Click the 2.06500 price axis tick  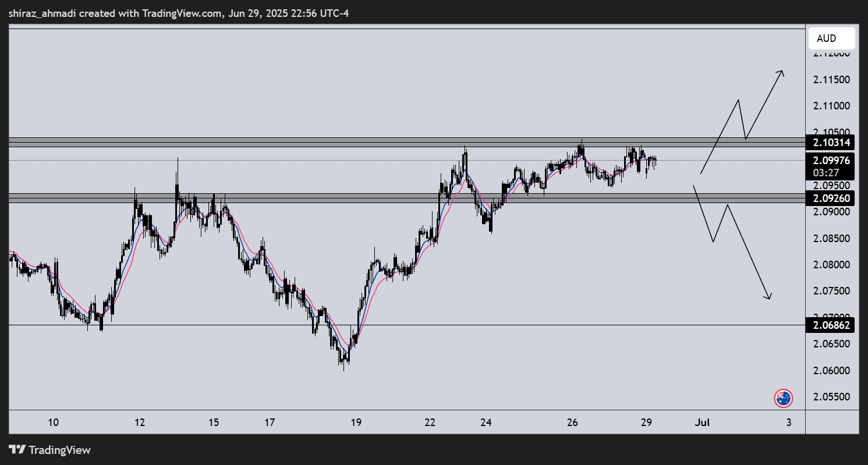[x=832, y=344]
